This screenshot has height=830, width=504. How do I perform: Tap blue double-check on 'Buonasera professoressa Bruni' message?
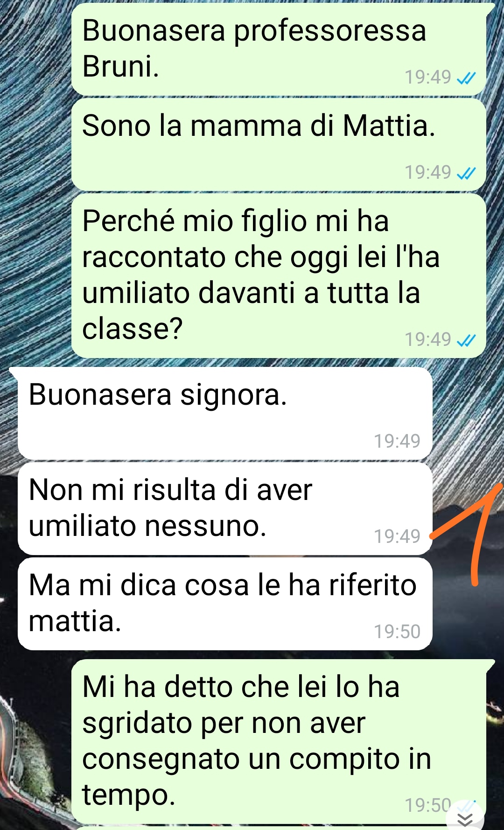point(466,78)
